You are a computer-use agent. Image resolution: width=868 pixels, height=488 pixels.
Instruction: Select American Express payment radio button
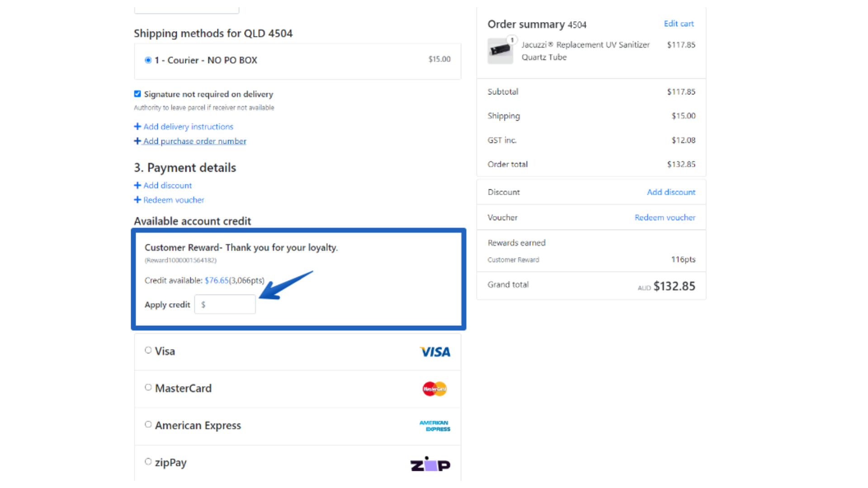tap(148, 424)
